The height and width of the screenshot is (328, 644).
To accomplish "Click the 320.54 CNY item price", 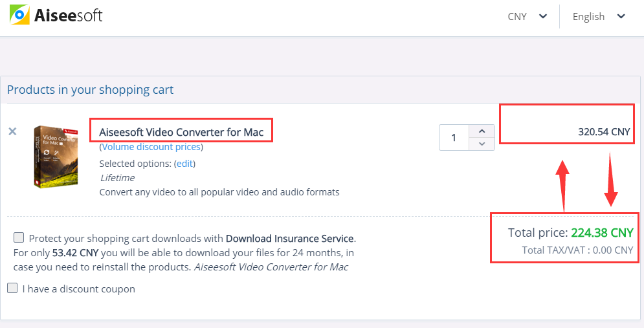I will (x=604, y=132).
